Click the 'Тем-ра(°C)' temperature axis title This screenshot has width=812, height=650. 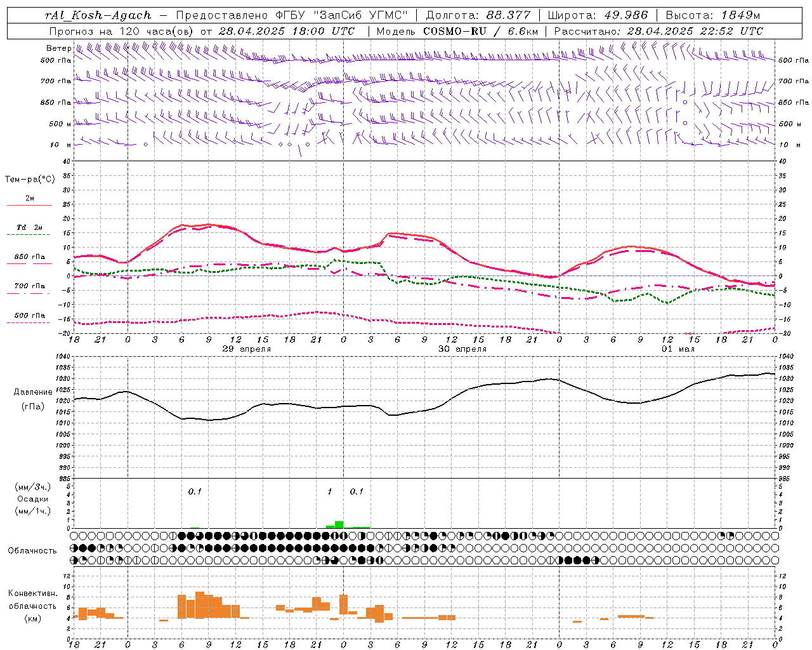pyautogui.click(x=30, y=180)
